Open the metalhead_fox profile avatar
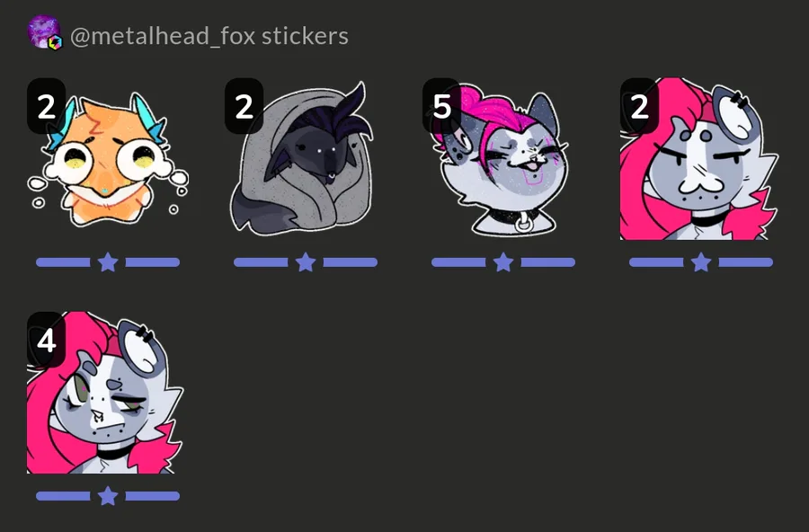Image resolution: width=809 pixels, height=532 pixels. (x=44, y=32)
